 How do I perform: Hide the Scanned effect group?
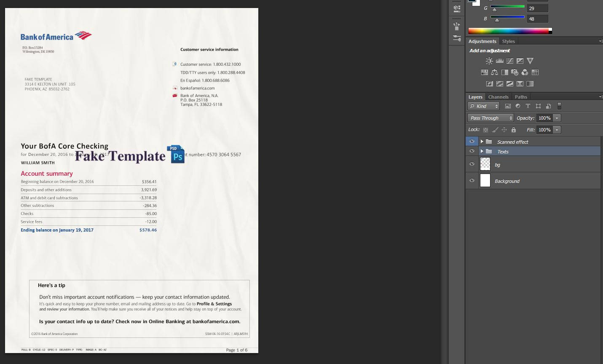(x=472, y=142)
